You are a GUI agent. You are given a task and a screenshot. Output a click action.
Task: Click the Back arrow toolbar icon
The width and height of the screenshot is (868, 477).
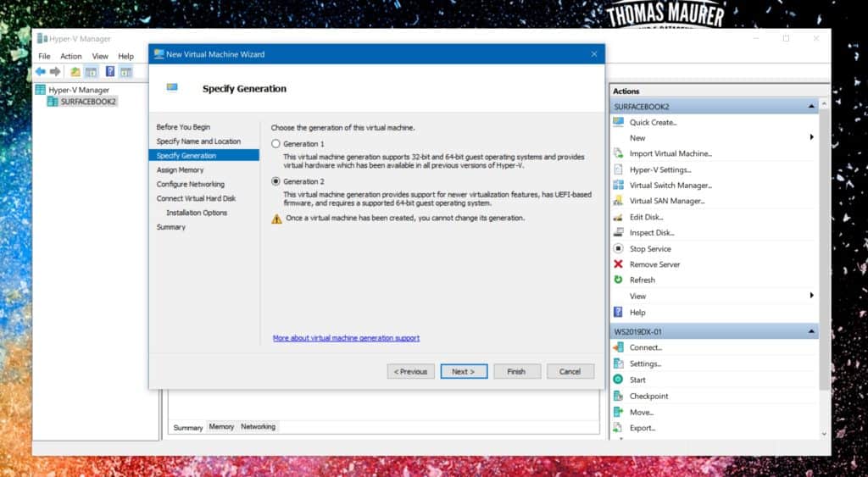41,71
